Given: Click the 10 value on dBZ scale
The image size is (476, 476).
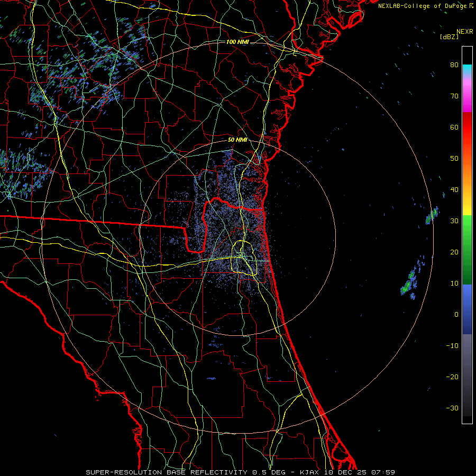Looking at the screenshot, I should pos(454,283).
